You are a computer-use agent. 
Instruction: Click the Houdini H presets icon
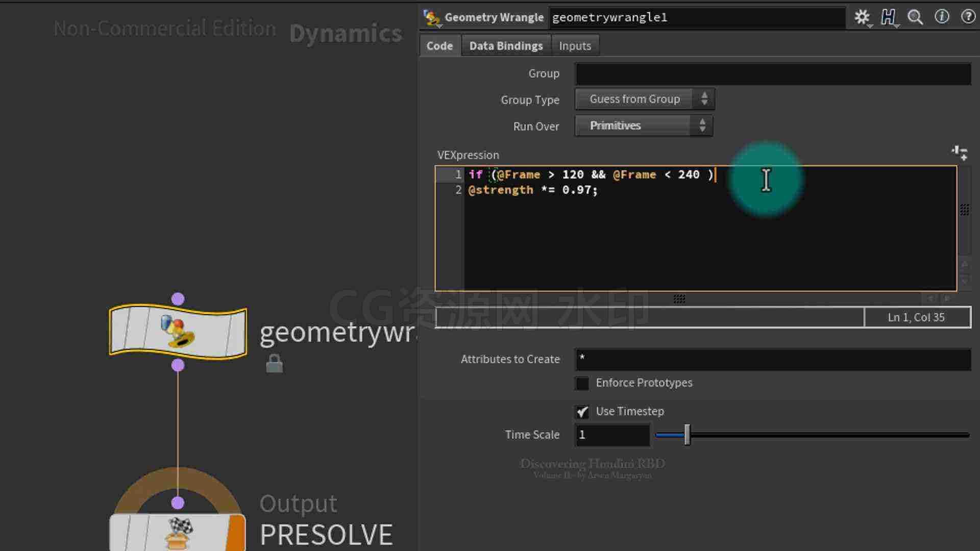[889, 17]
